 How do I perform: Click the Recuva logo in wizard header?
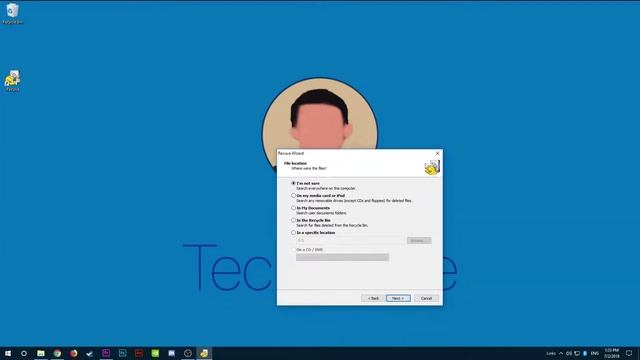432,167
